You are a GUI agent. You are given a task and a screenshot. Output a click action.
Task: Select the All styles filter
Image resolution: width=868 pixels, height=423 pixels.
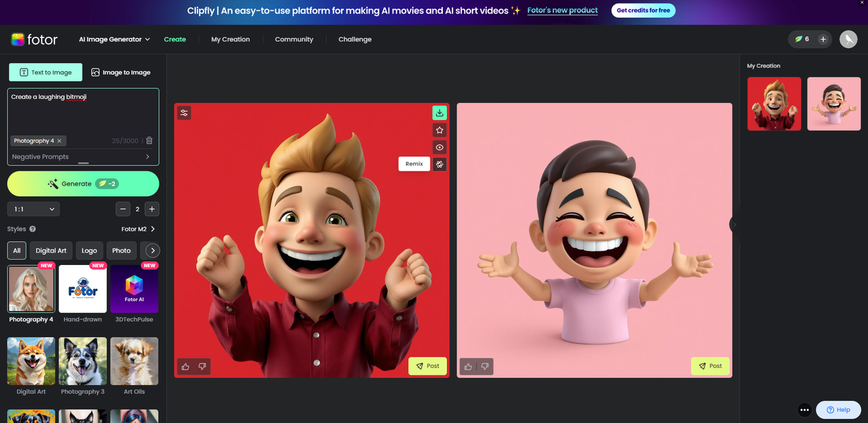[x=17, y=251]
